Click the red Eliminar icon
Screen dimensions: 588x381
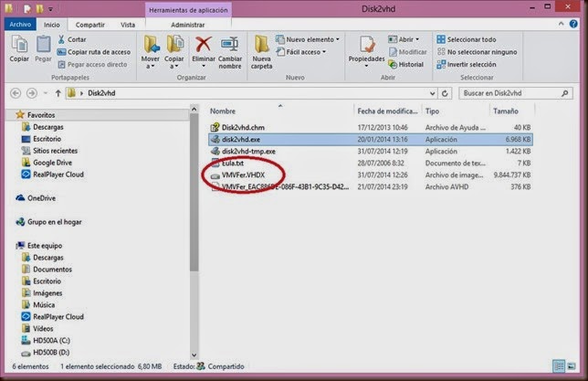(x=203, y=44)
